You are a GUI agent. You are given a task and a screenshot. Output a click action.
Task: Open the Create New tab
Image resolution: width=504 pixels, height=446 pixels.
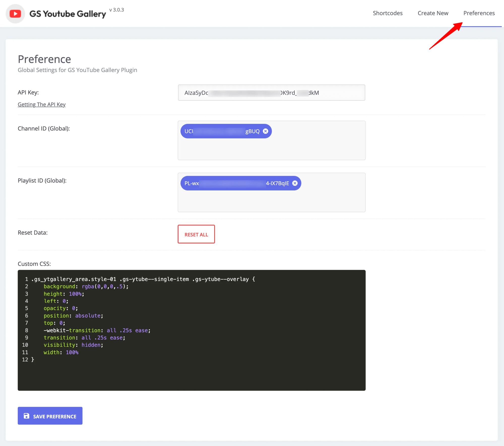pyautogui.click(x=433, y=13)
